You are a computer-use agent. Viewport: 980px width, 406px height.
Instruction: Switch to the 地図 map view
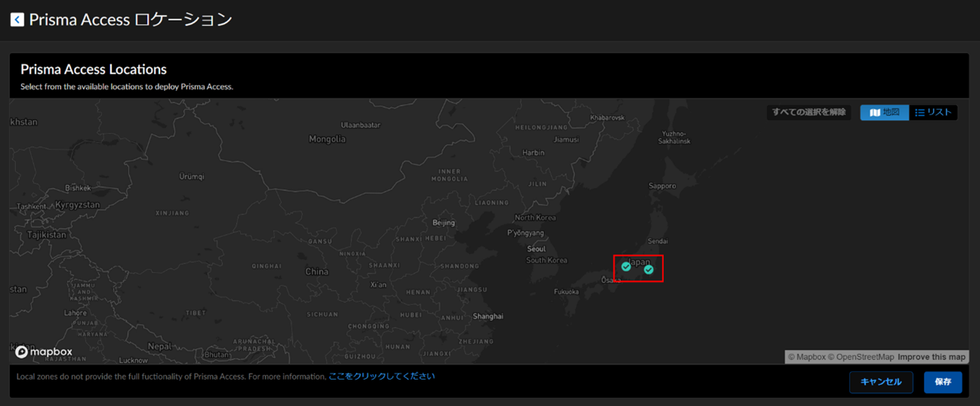884,112
